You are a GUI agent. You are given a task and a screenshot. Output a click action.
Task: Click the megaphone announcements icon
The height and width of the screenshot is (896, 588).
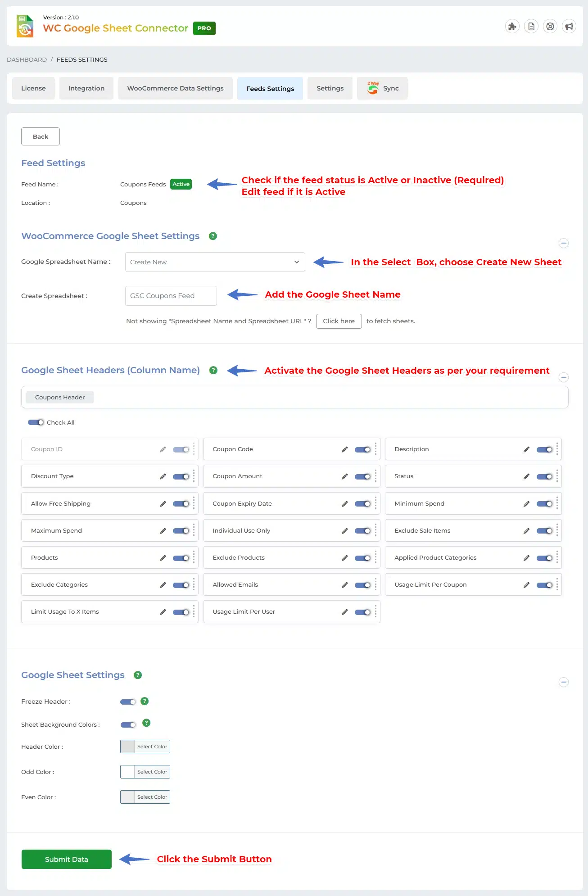(569, 27)
